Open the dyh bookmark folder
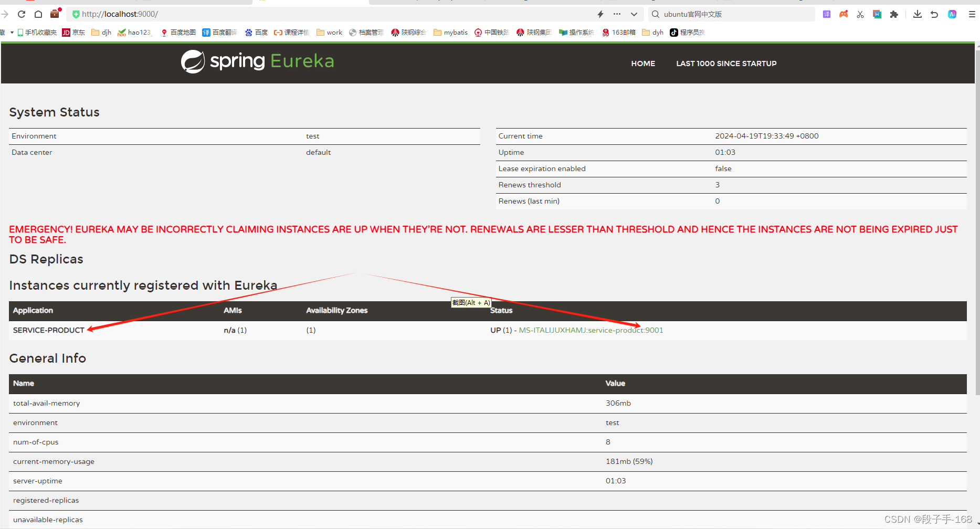The width and height of the screenshot is (980, 529). (653, 33)
